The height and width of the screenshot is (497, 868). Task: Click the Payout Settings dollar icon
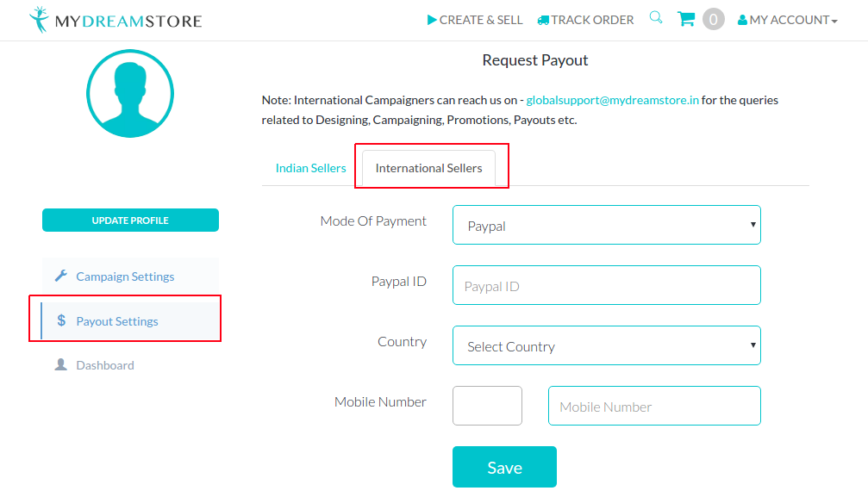61,321
